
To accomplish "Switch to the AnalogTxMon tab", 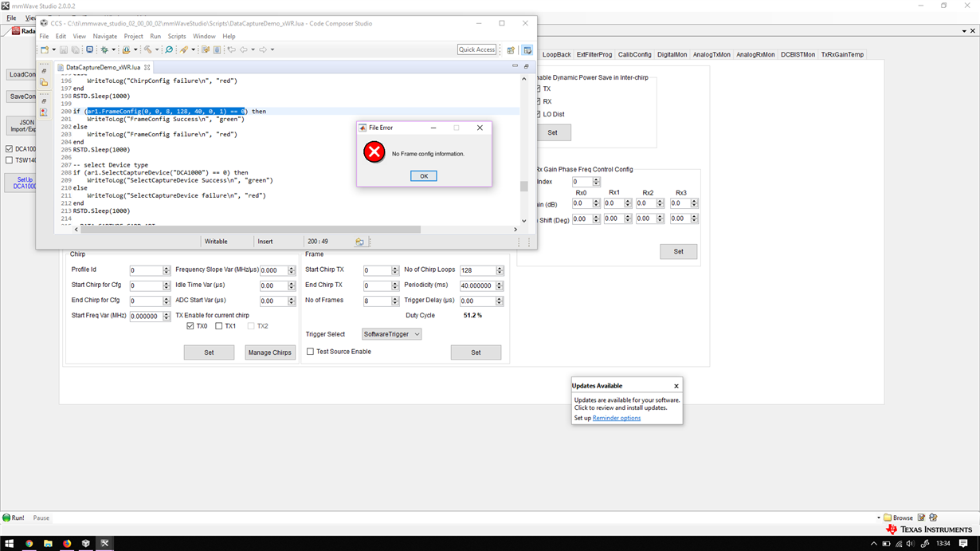I will click(x=711, y=55).
